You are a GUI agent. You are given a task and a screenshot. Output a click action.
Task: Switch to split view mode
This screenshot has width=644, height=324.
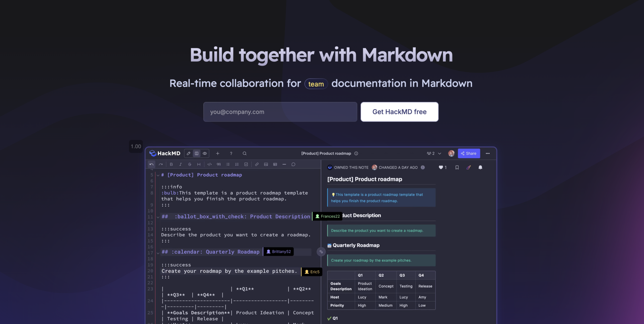tap(197, 153)
